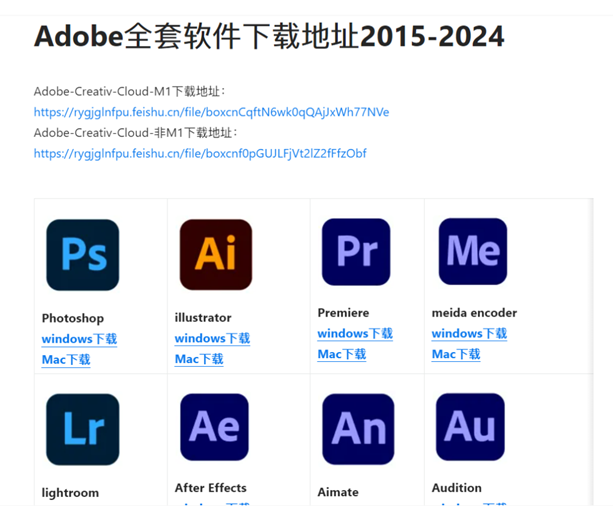Open illustrator windows下载 link
613x506 pixels.
pyautogui.click(x=212, y=338)
